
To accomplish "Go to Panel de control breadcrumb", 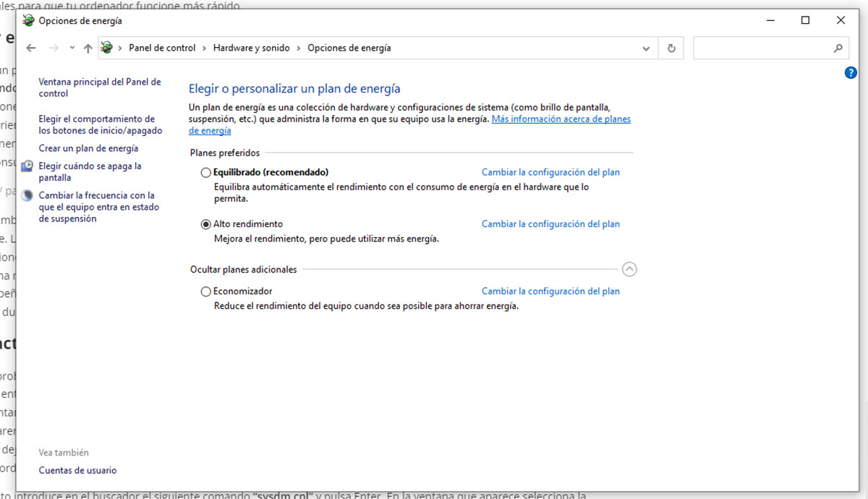I will tap(162, 48).
